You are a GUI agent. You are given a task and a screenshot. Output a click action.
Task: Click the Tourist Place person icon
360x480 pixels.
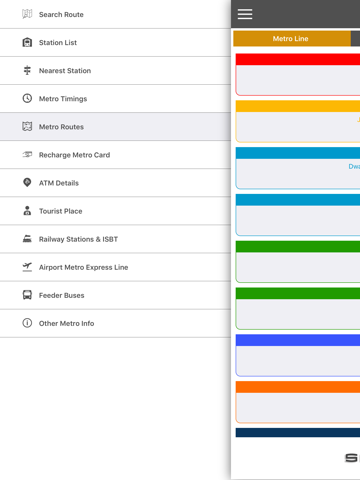(x=27, y=211)
